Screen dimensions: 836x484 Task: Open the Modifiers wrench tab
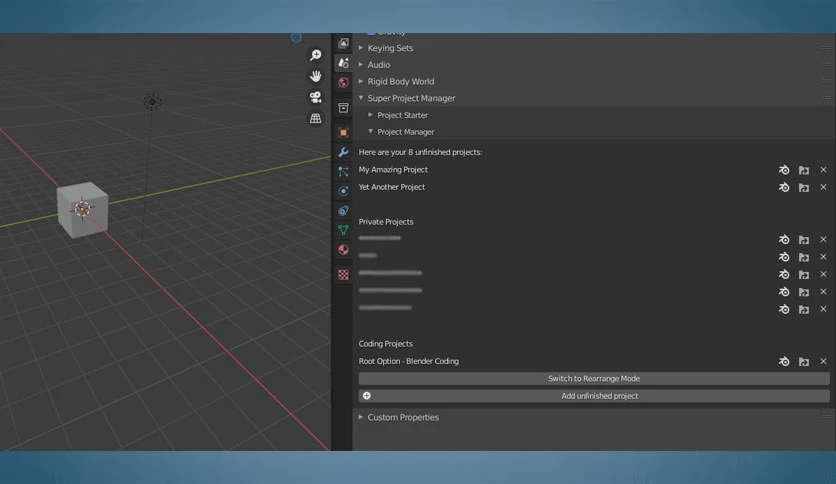coord(343,152)
